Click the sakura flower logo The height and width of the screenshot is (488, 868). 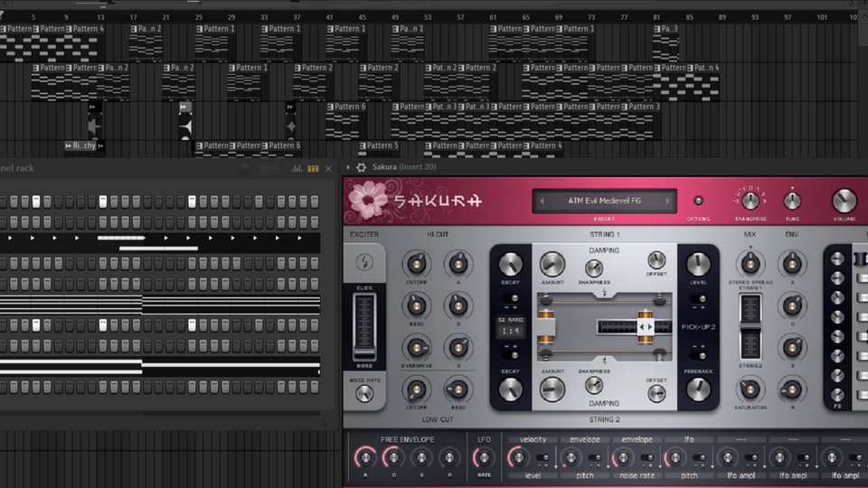366,199
